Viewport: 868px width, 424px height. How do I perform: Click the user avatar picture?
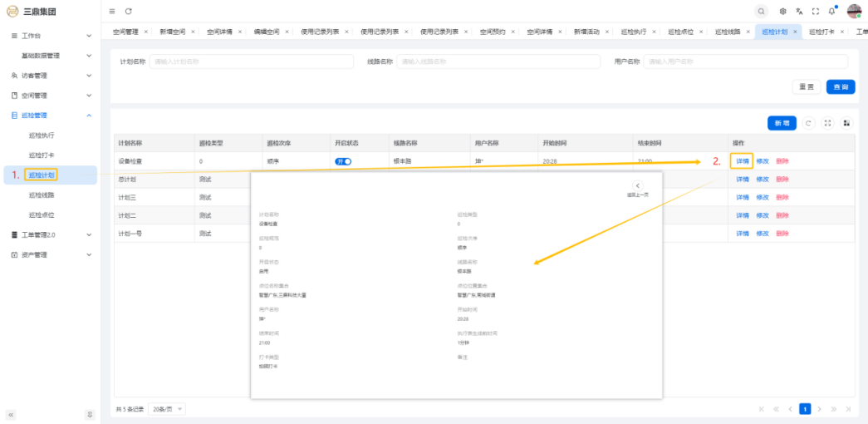[x=854, y=11]
